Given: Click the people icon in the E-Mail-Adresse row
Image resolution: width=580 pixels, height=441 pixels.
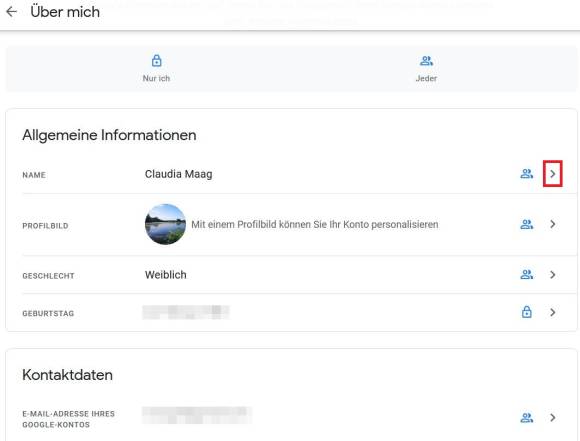Looking at the screenshot, I should (x=526, y=418).
